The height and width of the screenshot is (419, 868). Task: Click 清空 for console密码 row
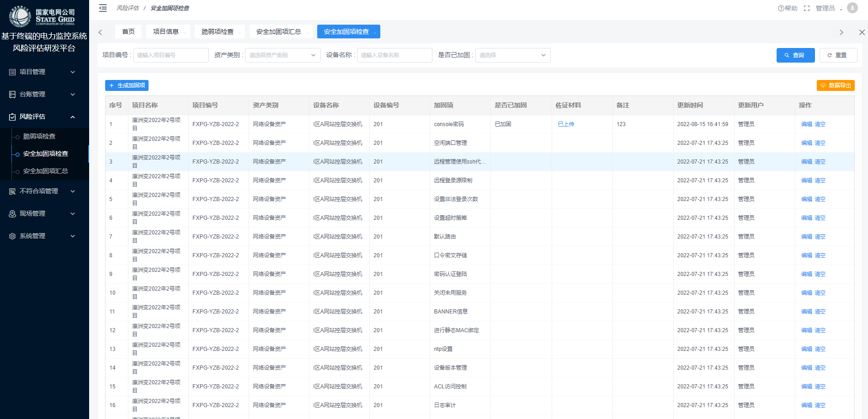(x=820, y=124)
